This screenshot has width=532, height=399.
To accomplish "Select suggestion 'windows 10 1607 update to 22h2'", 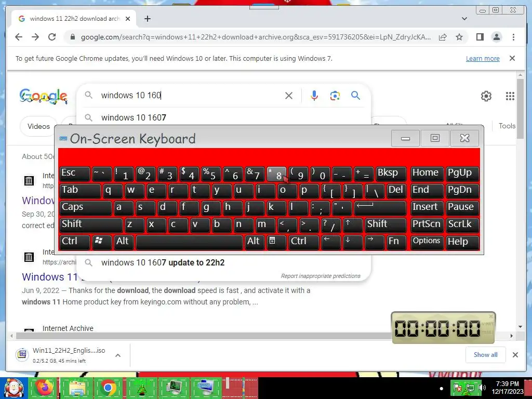I will coord(163,262).
